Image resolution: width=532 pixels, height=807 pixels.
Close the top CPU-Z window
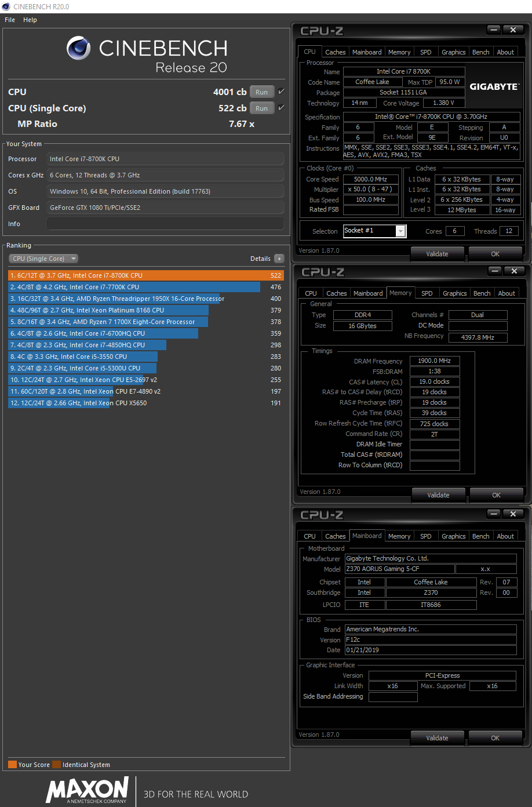[513, 30]
